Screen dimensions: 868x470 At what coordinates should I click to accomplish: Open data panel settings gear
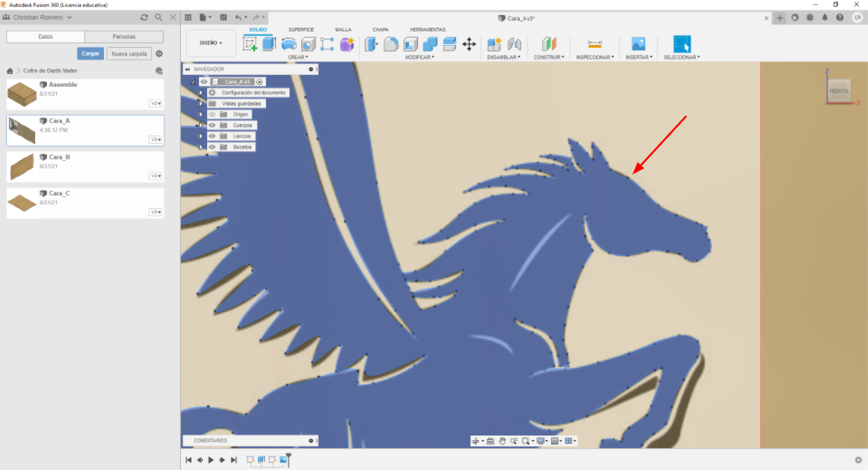(159, 54)
